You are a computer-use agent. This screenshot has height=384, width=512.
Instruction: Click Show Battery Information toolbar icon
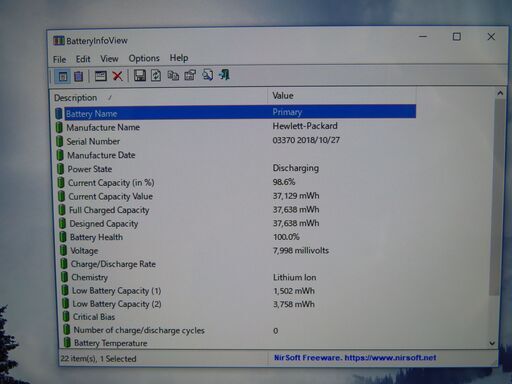(63, 76)
